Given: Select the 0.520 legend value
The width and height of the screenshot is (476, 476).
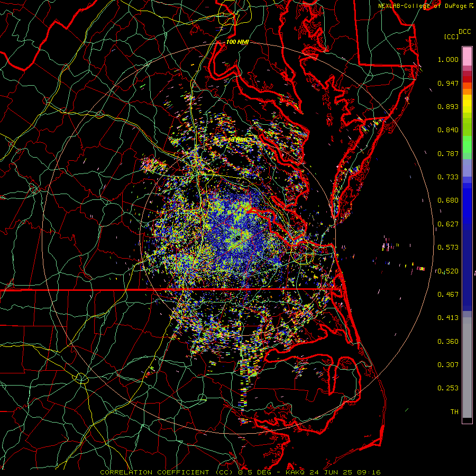Looking at the screenshot, I should pos(448,271).
